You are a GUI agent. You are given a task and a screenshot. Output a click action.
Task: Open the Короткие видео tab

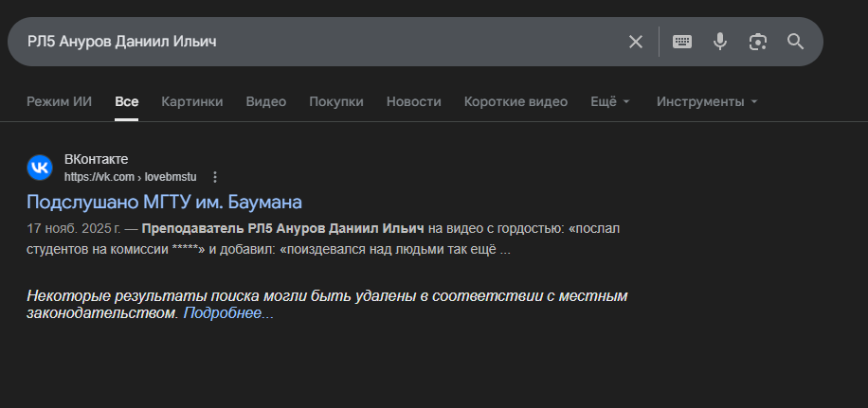pos(515,102)
